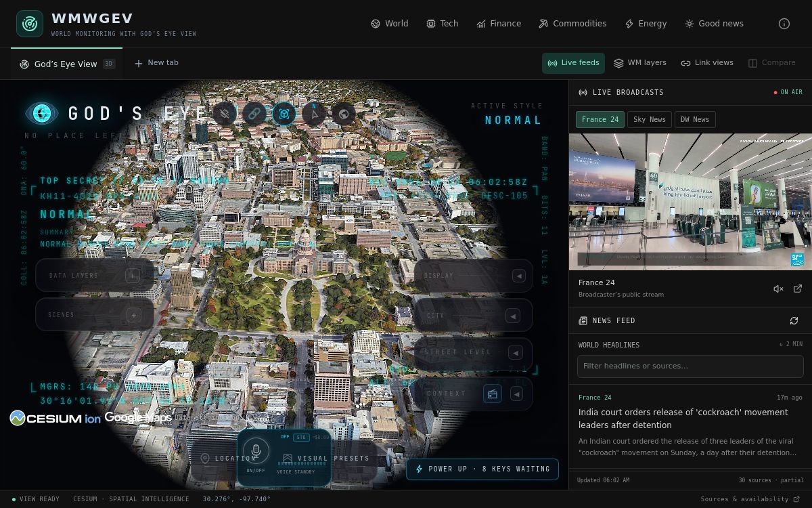Click the VIEW READY status indicator
The image size is (812, 508).
pos(36,499)
